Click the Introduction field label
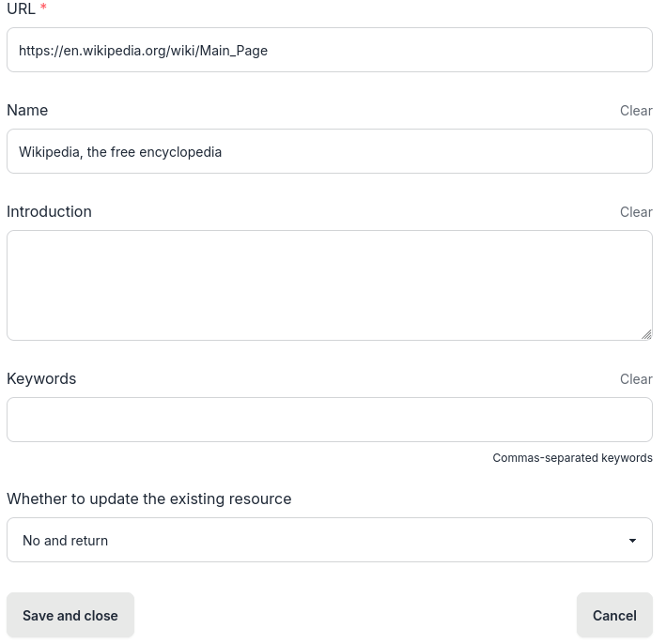This screenshot has width=666, height=644. tap(49, 212)
